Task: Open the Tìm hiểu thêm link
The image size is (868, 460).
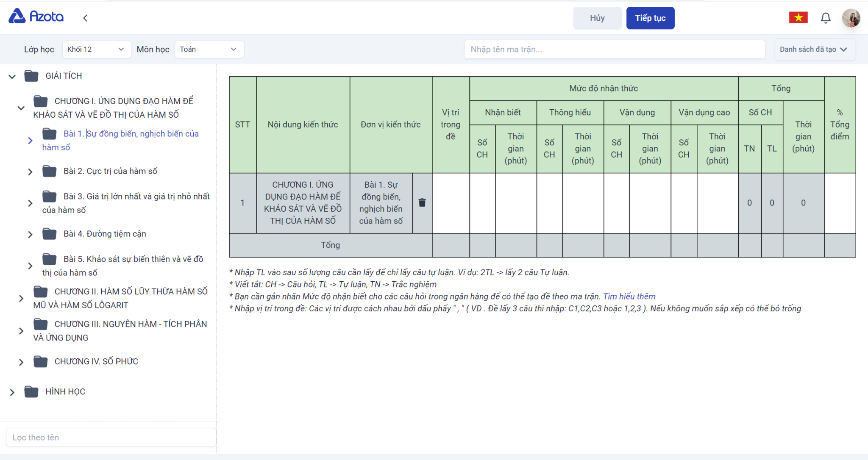Action: pyautogui.click(x=629, y=297)
